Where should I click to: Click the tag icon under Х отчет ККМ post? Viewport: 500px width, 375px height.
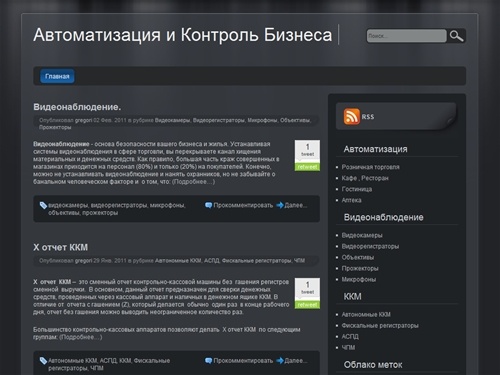43,361
